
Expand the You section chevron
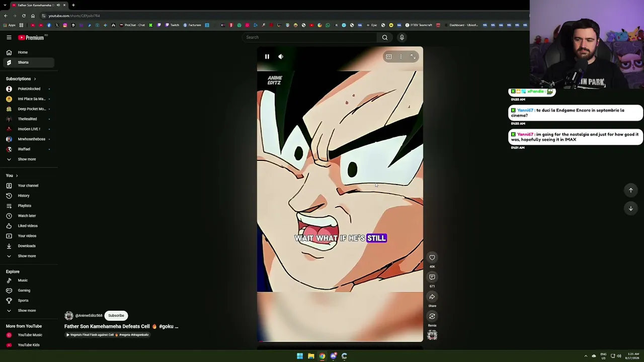tap(17, 175)
